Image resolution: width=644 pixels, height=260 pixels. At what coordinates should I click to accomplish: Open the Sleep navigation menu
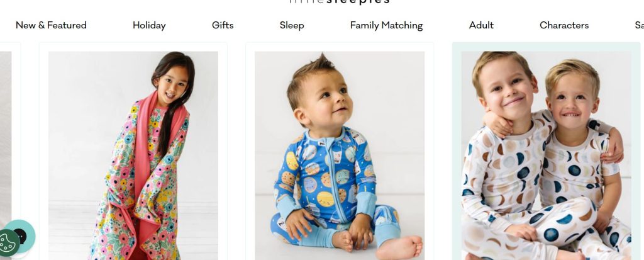[x=292, y=25]
